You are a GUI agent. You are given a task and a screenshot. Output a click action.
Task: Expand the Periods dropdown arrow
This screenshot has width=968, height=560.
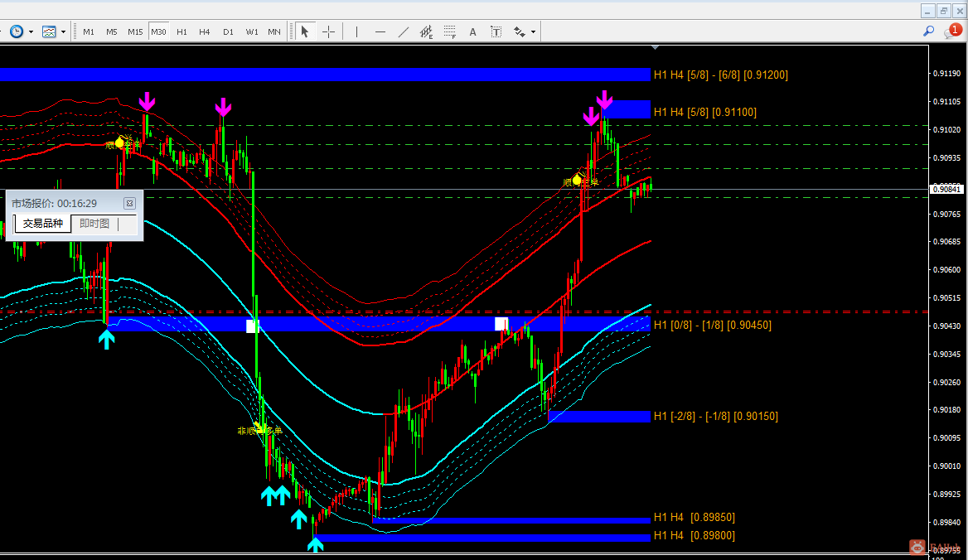(31, 32)
